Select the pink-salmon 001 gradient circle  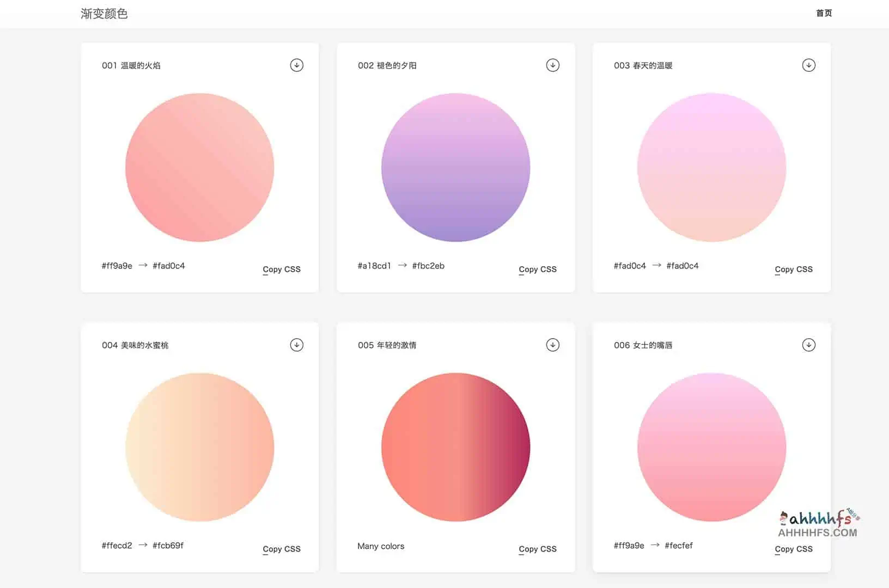click(199, 168)
